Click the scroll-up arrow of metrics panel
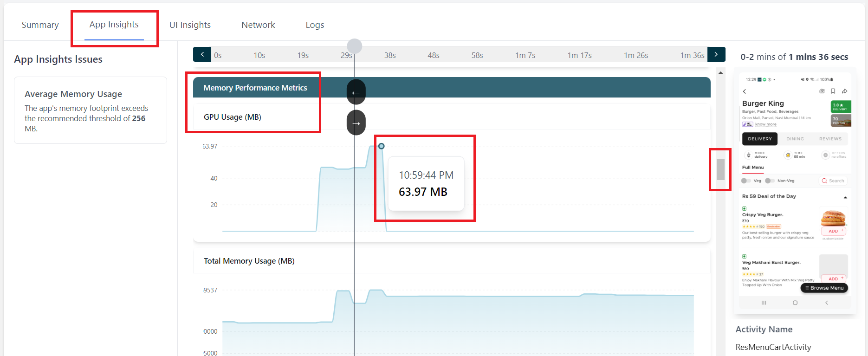Screen dimensions: 868x356 click(720, 73)
